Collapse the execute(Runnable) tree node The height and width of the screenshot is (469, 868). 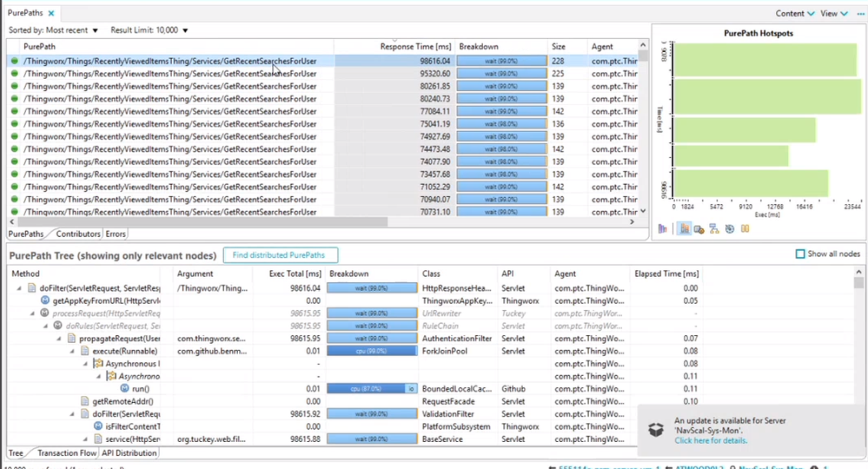pyautogui.click(x=72, y=351)
